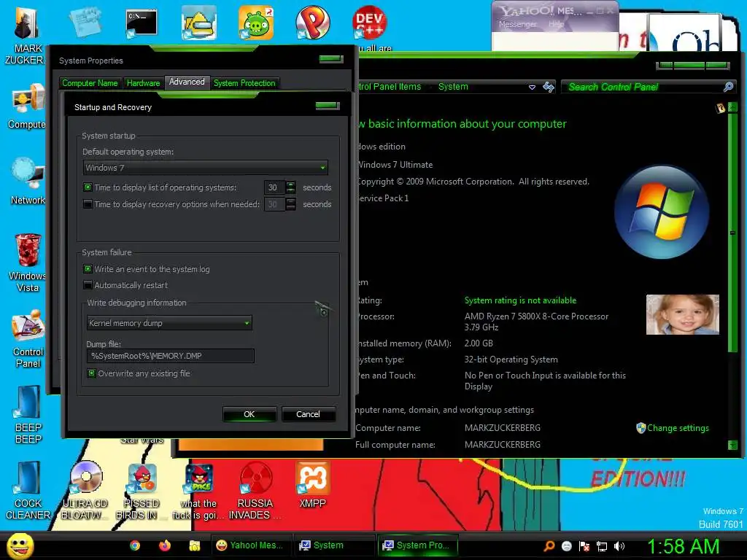Click the help icon in System window
This screenshot has height=560, width=747.
pyautogui.click(x=721, y=108)
